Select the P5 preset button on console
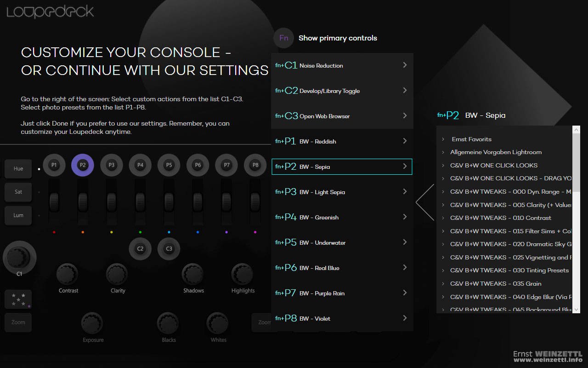The image size is (588, 368). [169, 165]
